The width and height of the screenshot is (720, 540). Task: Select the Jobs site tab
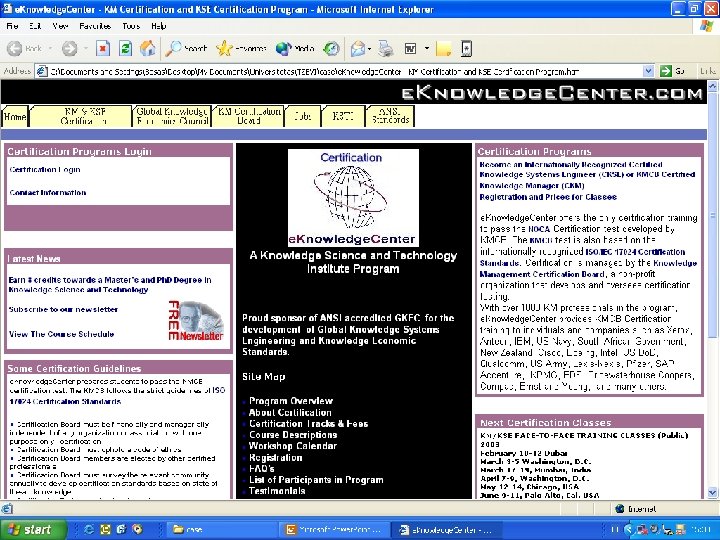coord(303,116)
